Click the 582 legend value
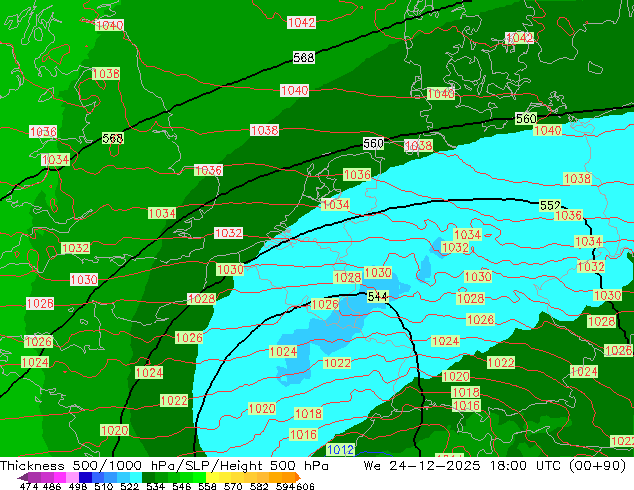 click(259, 486)
